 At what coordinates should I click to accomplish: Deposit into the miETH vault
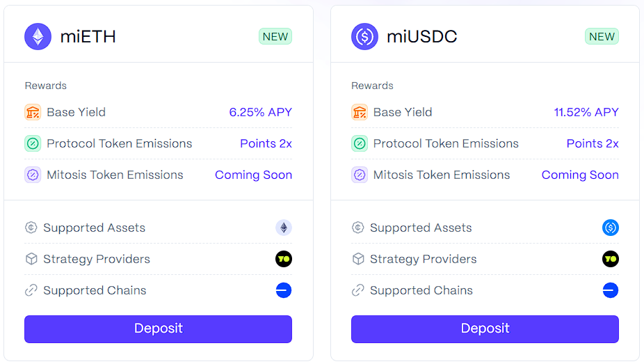pyautogui.click(x=158, y=329)
